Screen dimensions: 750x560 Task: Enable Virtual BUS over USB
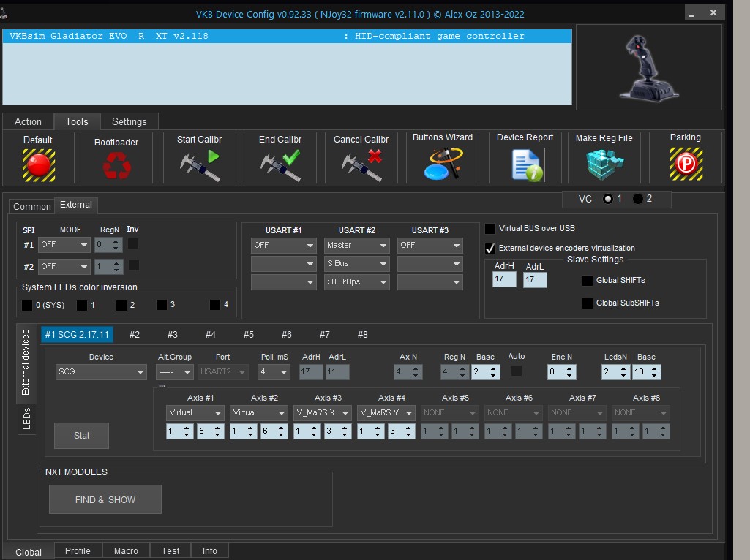[490, 228]
